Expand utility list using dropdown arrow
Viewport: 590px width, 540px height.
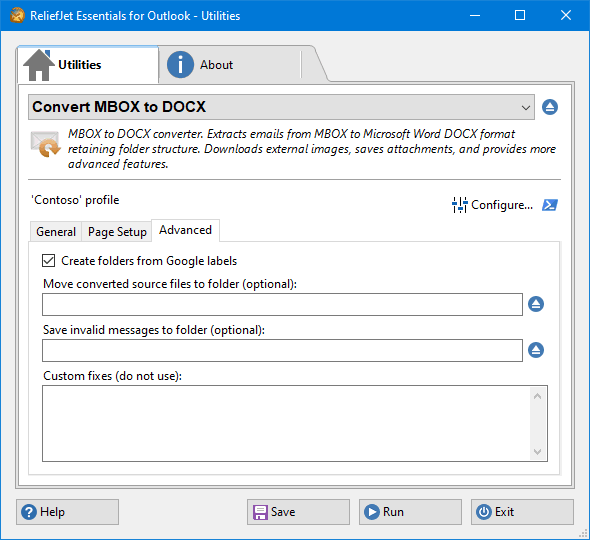[526, 108]
